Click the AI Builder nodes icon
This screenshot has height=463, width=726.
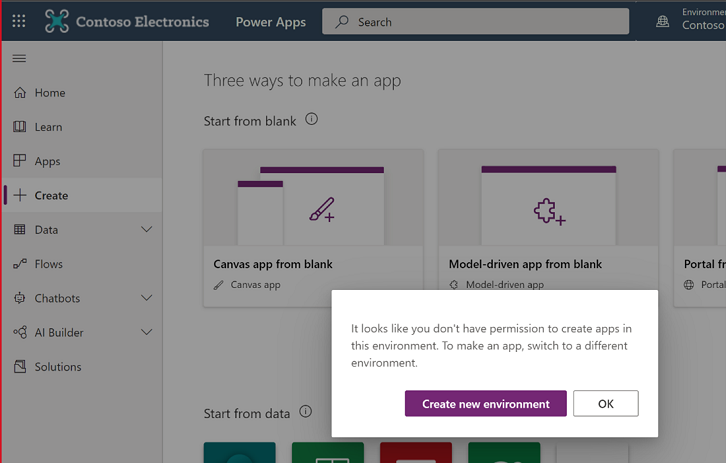19,332
